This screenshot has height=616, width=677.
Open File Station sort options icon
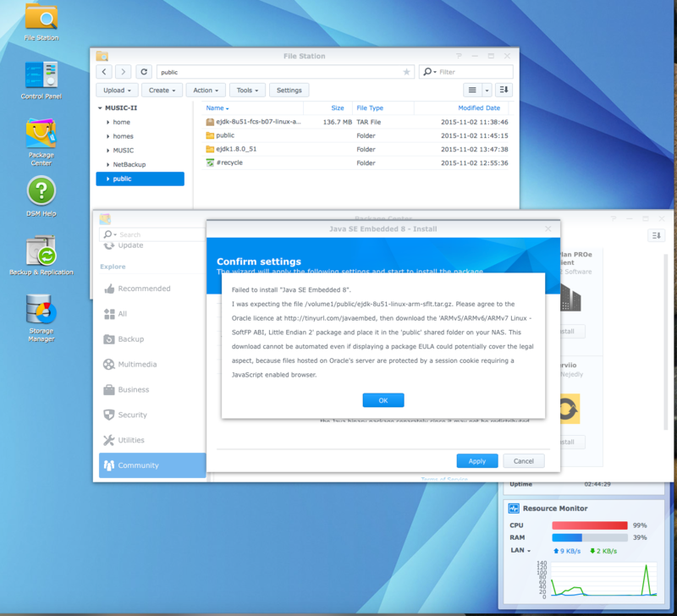click(x=504, y=90)
